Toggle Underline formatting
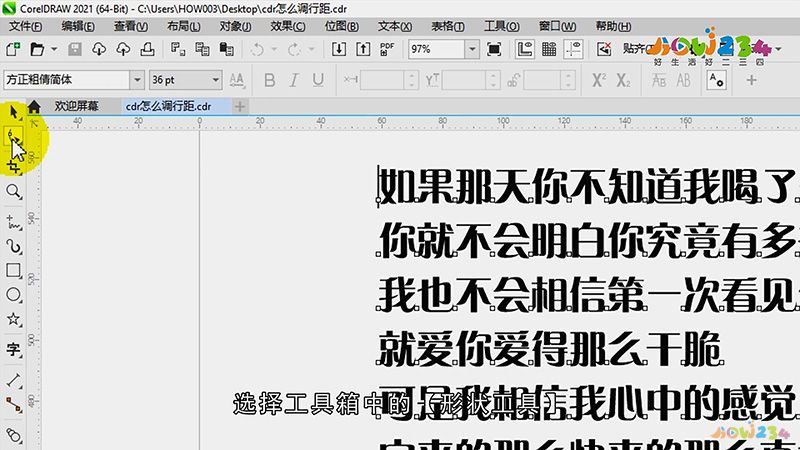The width and height of the screenshot is (800, 450). (318, 80)
